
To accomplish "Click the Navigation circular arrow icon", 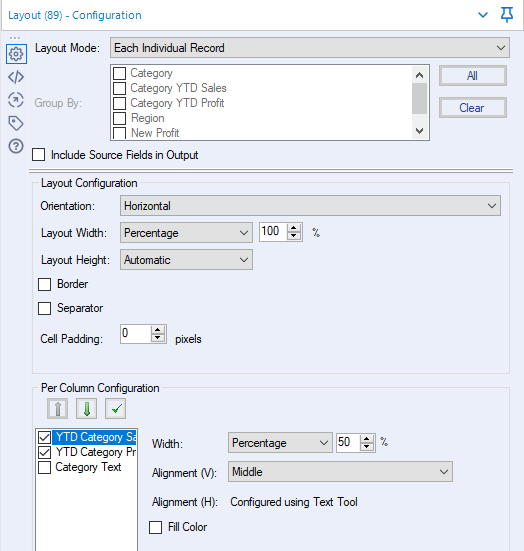I will click(16, 100).
